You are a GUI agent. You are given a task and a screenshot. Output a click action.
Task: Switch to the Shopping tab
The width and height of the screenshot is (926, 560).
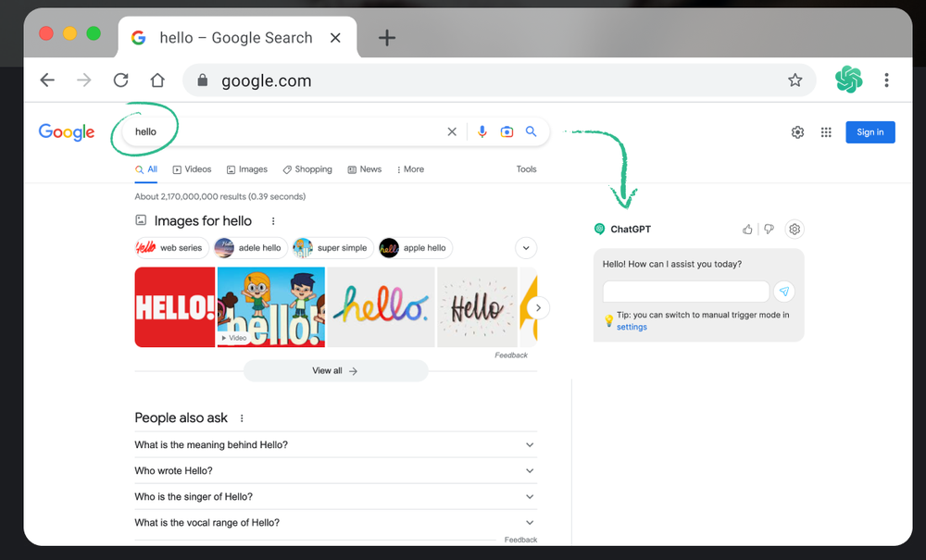[x=307, y=169]
